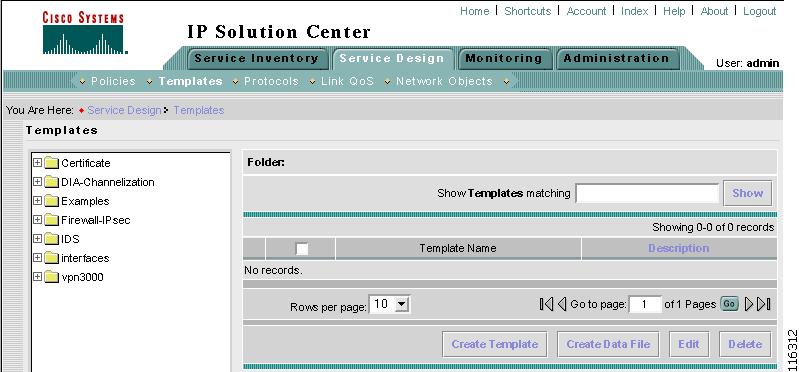This screenshot has width=799, height=372.
Task: Open the Protocols submenu item
Action: 272,82
